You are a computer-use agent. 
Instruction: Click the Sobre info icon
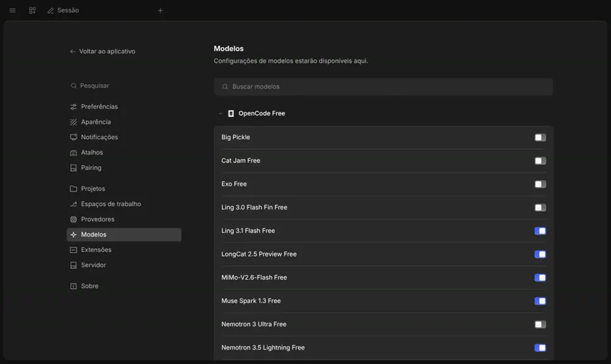coord(73,286)
